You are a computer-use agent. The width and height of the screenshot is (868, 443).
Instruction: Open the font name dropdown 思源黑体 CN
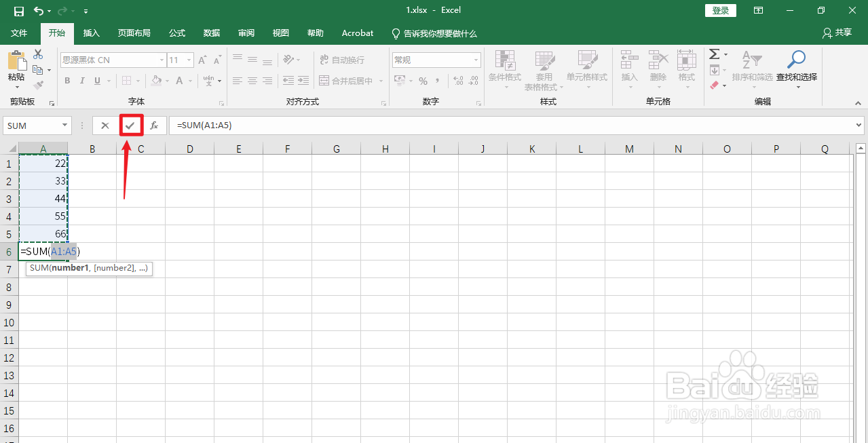click(x=162, y=60)
